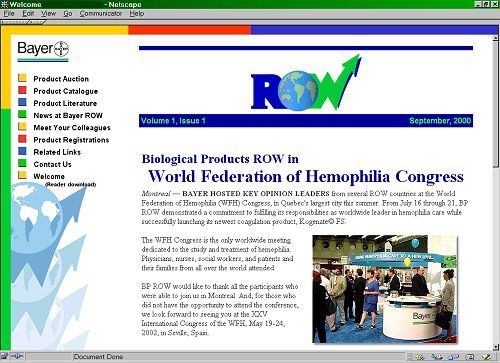Open the Mailbox icon in component bar

(437, 357)
